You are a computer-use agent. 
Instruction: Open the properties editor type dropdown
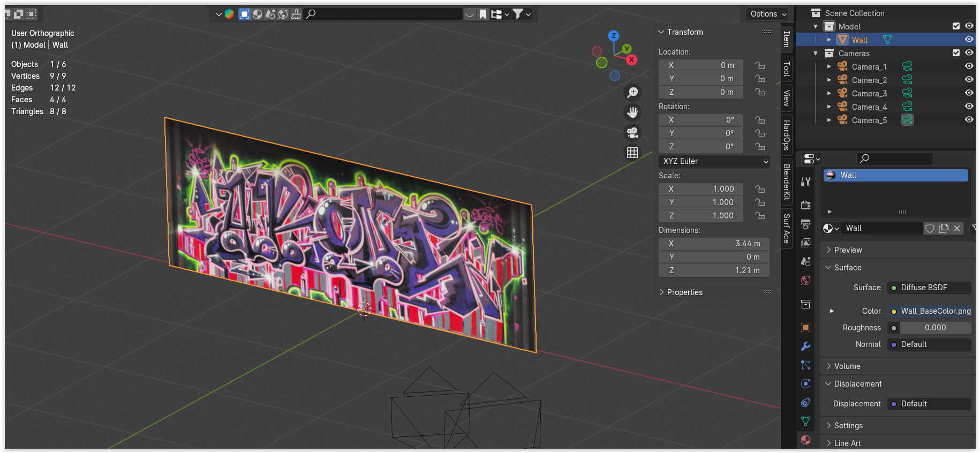[x=812, y=159]
